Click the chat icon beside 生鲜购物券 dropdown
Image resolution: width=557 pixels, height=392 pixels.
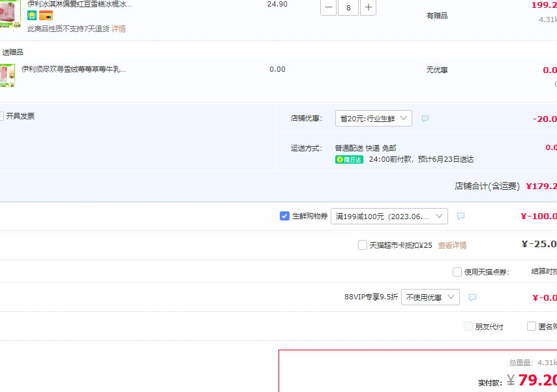(x=460, y=216)
